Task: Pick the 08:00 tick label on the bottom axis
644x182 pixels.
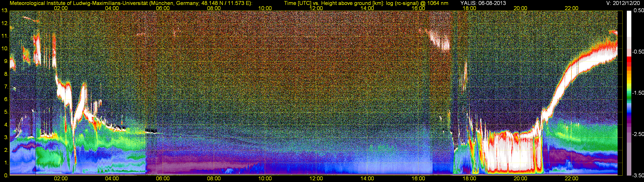Action: (x=214, y=179)
